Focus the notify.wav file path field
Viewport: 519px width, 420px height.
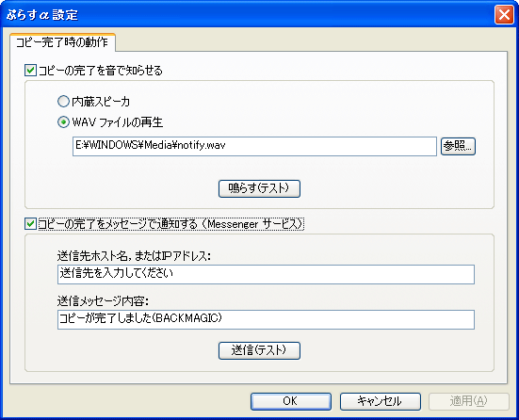(x=254, y=146)
